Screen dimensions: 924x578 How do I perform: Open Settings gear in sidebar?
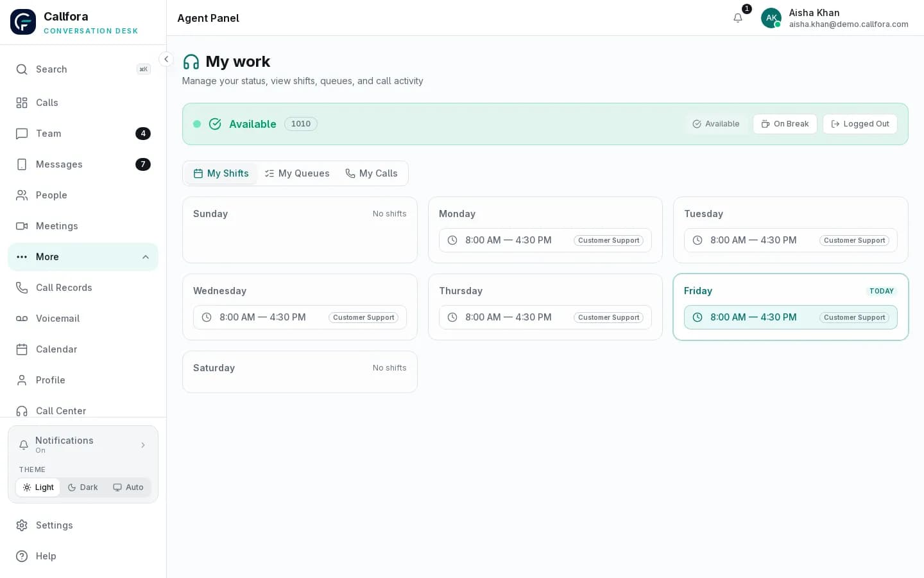(x=83, y=525)
